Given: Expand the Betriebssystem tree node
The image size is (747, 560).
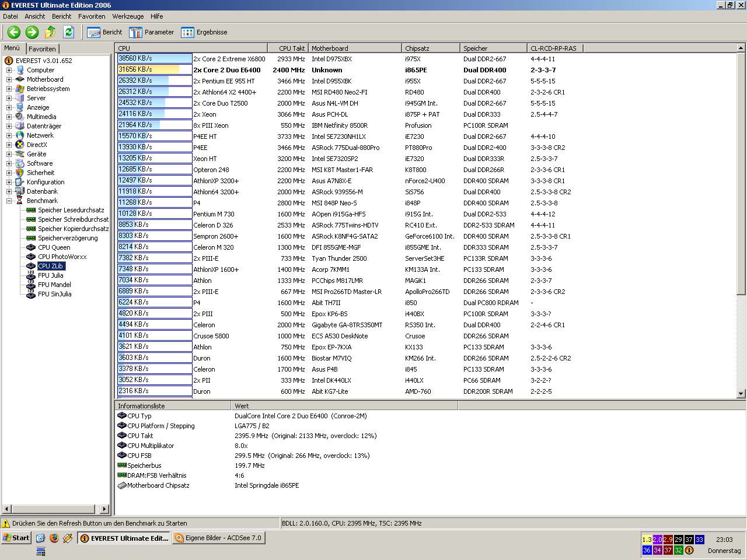Looking at the screenshot, I should pos(9,89).
